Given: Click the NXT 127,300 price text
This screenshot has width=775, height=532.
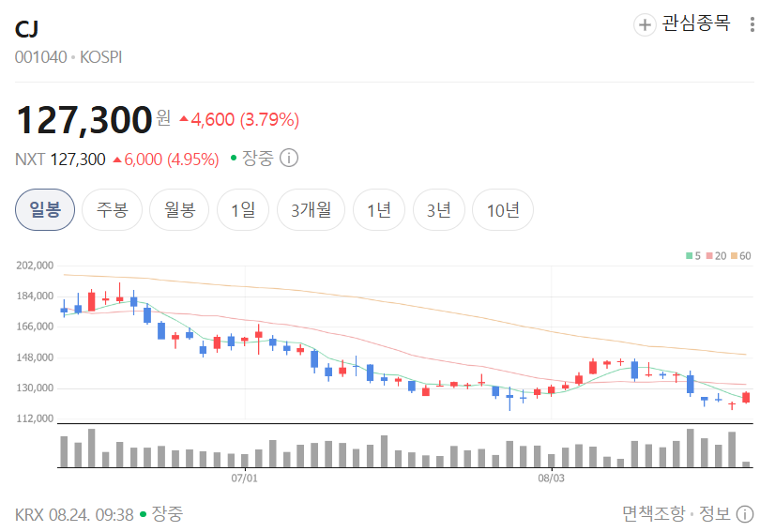Looking at the screenshot, I should point(60,160).
